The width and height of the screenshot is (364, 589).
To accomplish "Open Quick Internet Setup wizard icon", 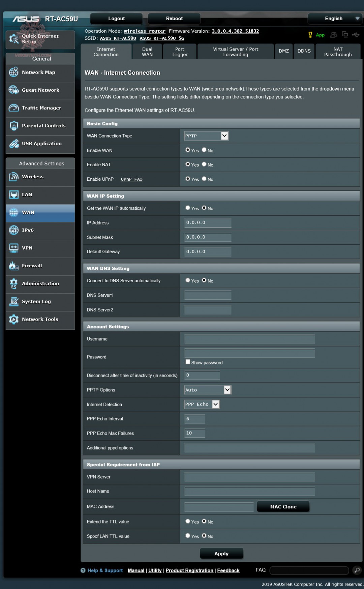I will point(14,39).
